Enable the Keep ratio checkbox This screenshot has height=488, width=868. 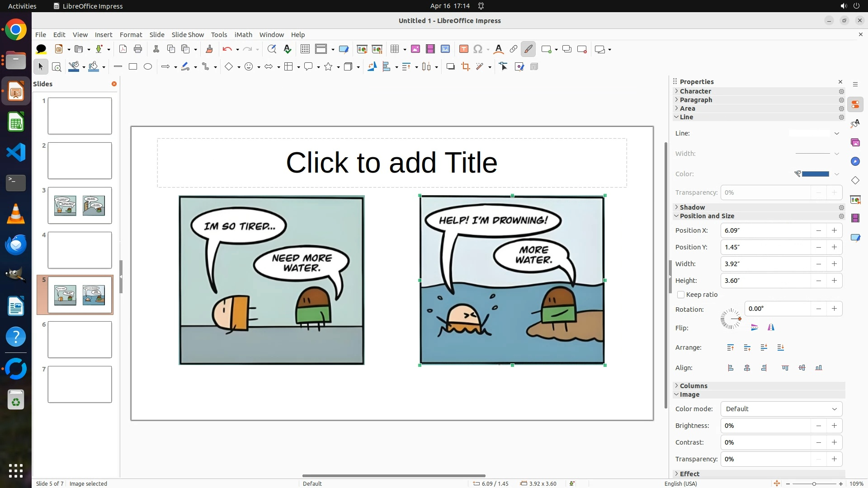click(x=681, y=295)
